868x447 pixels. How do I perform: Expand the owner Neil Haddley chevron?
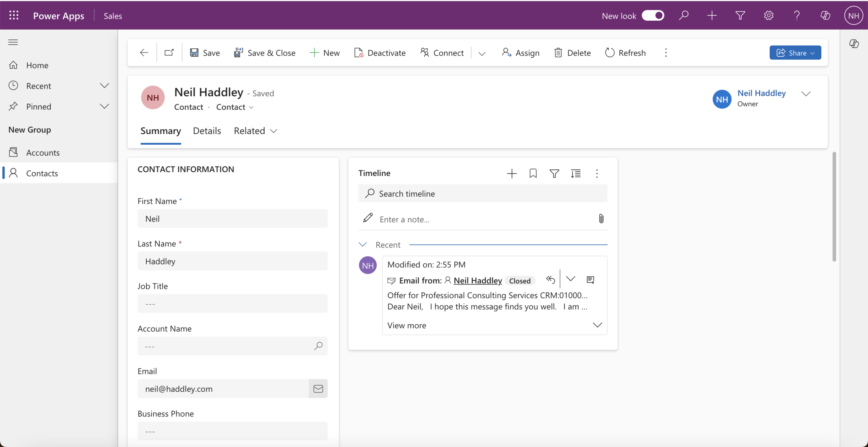point(806,93)
